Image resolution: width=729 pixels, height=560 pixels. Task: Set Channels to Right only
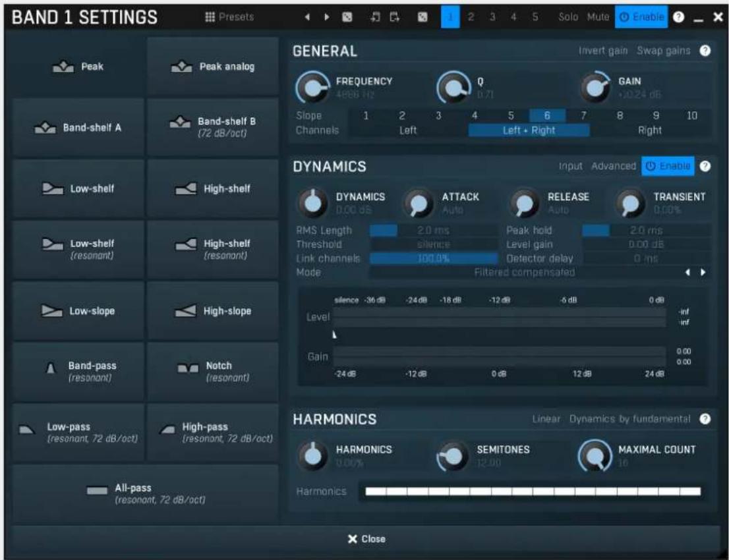[649, 130]
